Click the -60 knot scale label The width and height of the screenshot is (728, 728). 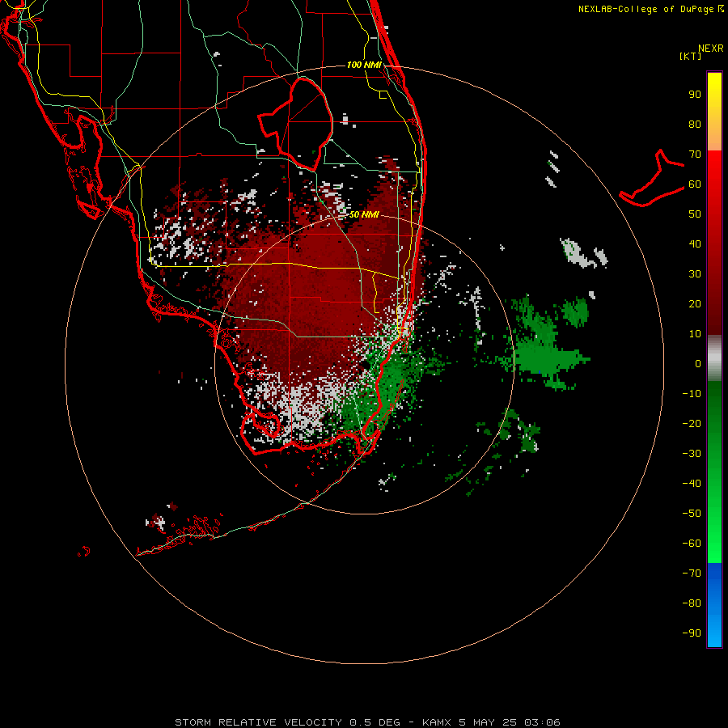tap(692, 544)
